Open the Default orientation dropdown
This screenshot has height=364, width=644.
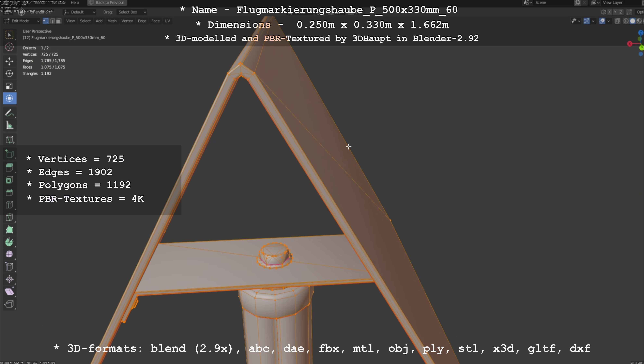point(79,12)
